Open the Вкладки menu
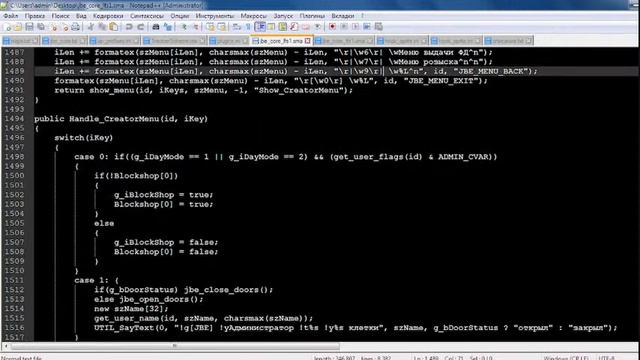 [x=343, y=16]
